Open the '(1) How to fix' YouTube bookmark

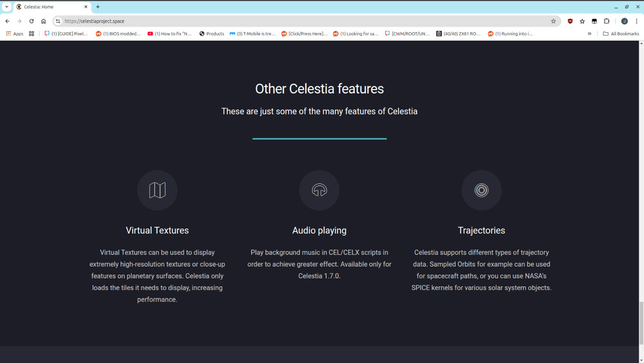pyautogui.click(x=169, y=34)
